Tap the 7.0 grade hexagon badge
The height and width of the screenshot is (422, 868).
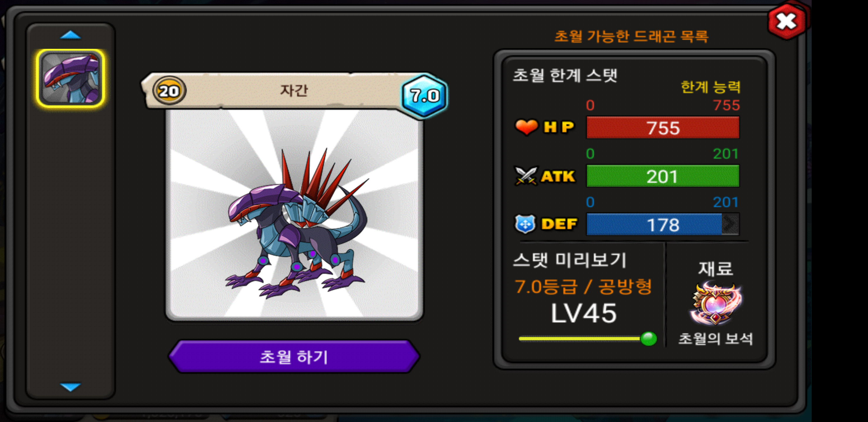(x=425, y=96)
